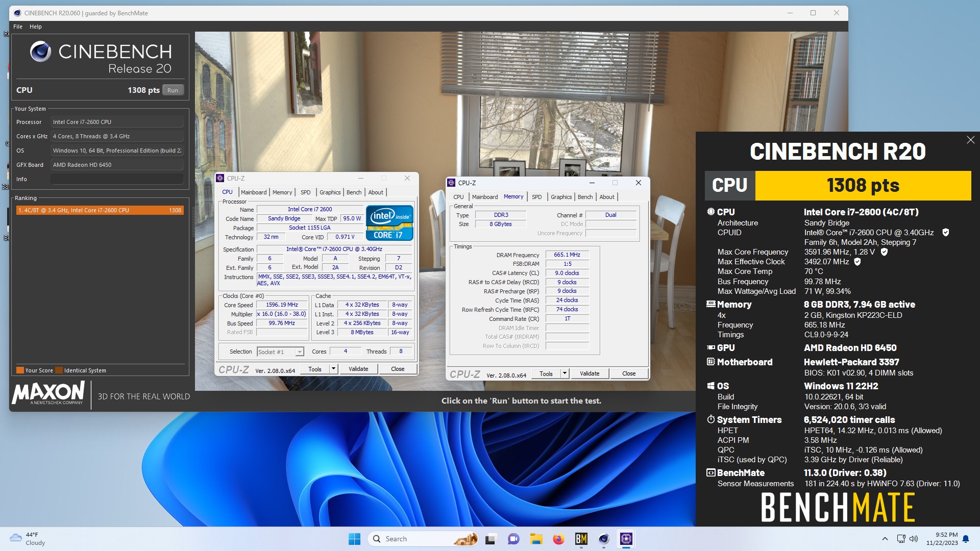Open the File menu in Cinebench
The image size is (980, 551).
(18, 27)
